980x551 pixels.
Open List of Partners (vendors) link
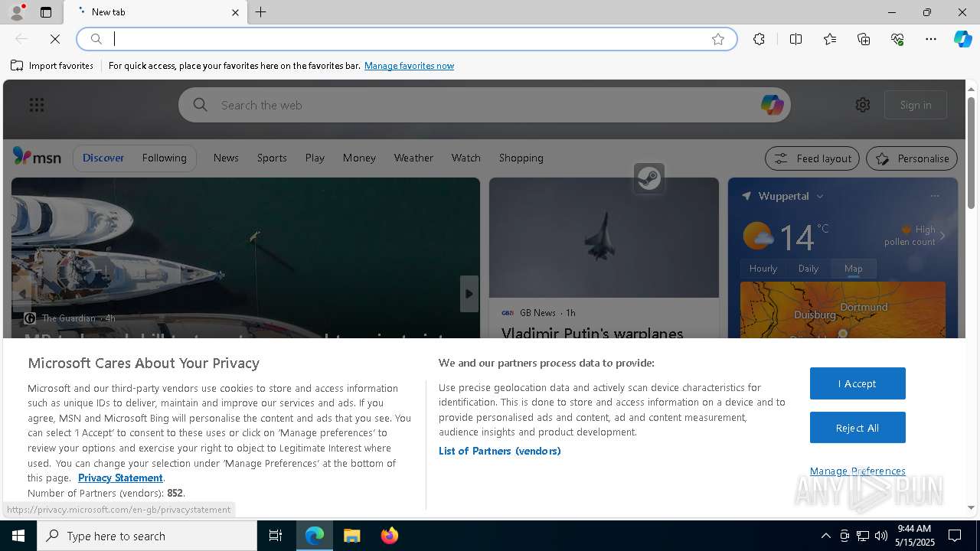pyautogui.click(x=499, y=451)
